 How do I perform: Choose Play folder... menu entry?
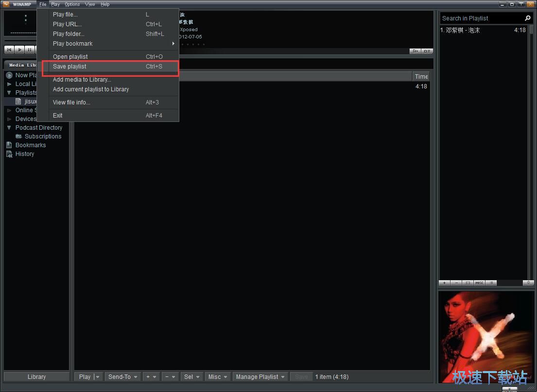[x=108, y=34]
